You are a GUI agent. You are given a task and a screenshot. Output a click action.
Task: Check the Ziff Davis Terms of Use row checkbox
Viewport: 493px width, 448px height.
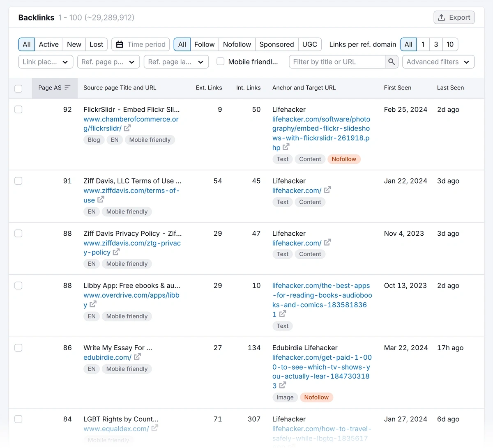[x=18, y=181]
